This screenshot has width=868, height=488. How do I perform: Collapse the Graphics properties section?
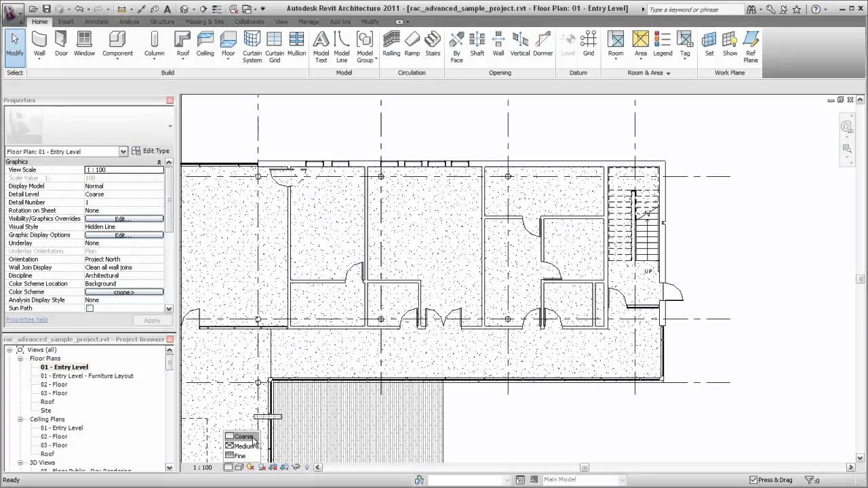[159, 162]
